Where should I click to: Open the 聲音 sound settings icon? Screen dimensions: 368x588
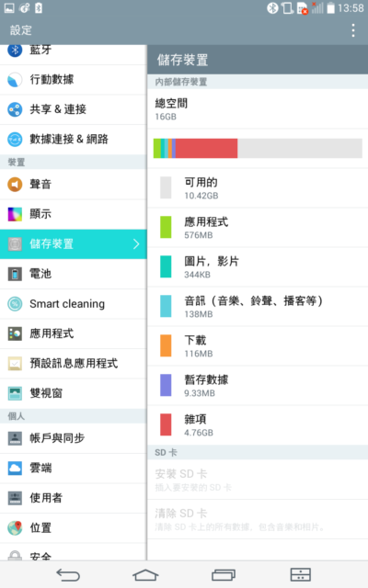pyautogui.click(x=15, y=184)
